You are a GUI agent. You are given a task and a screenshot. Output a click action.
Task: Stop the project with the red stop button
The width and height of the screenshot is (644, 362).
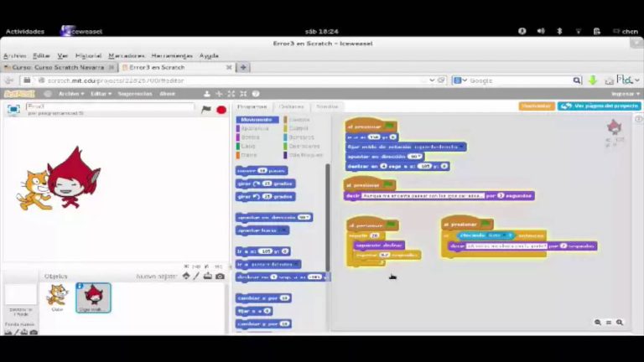[x=221, y=110]
